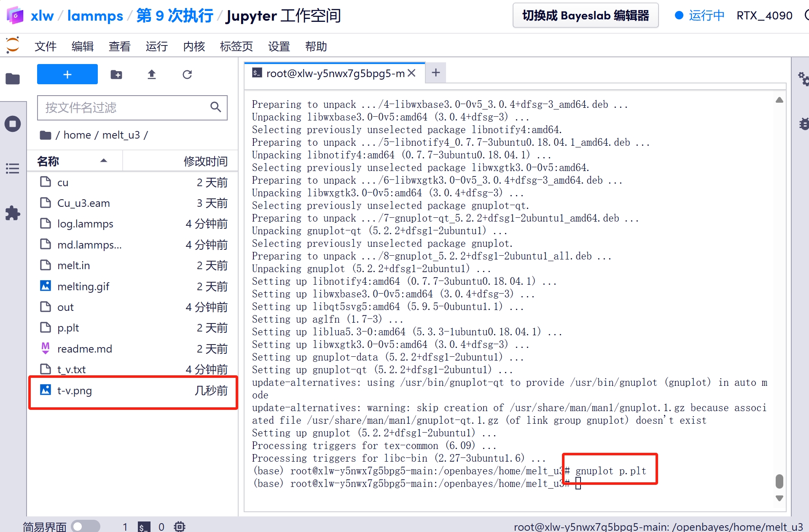The height and width of the screenshot is (532, 809).
Task: Open the property inspector gears icon
Action: [803, 79]
